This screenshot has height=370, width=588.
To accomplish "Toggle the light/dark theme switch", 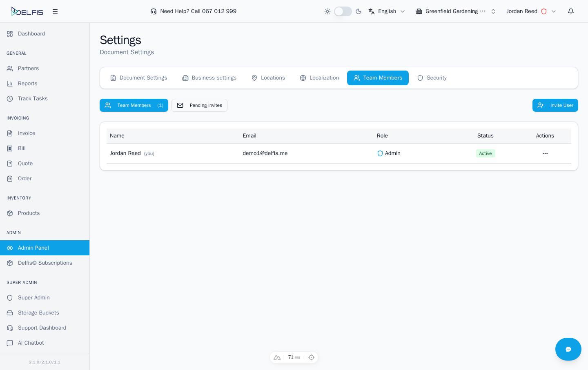I will [x=343, y=11].
